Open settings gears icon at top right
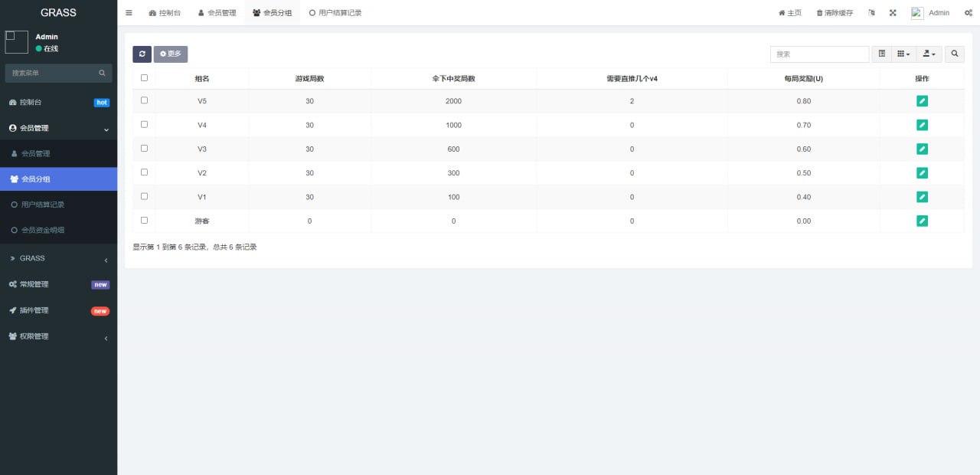 969,13
